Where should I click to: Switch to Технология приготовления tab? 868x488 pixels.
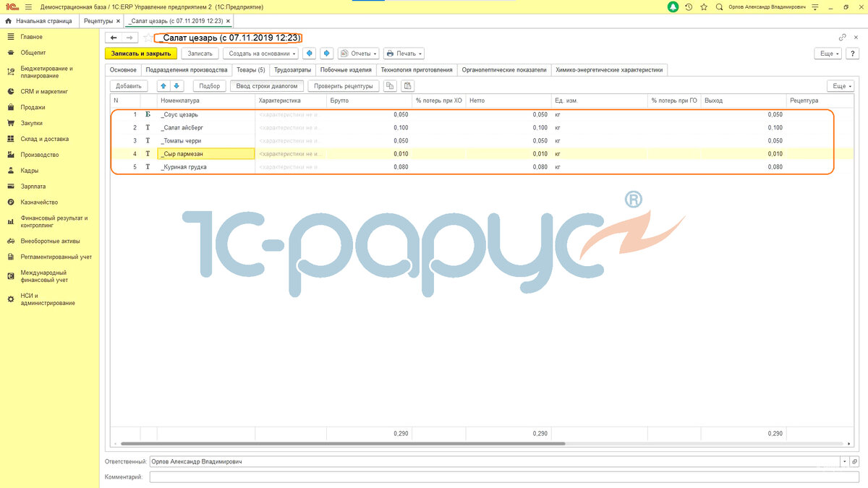417,70
